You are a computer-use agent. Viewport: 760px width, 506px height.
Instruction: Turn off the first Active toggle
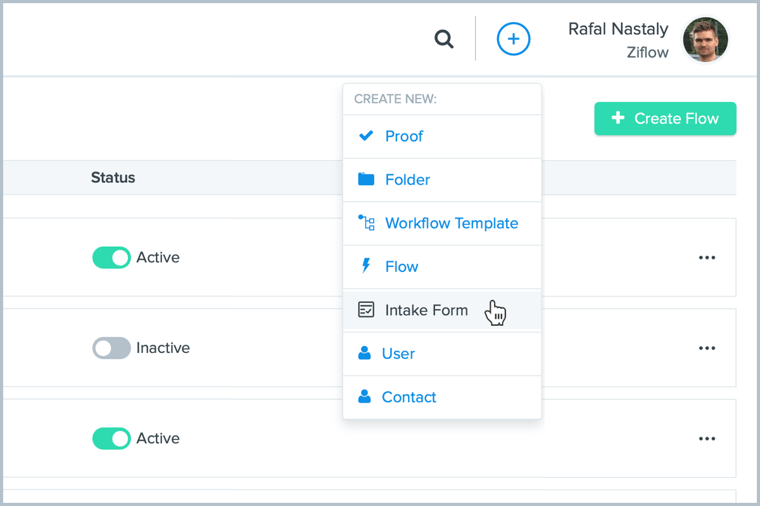coord(111,258)
